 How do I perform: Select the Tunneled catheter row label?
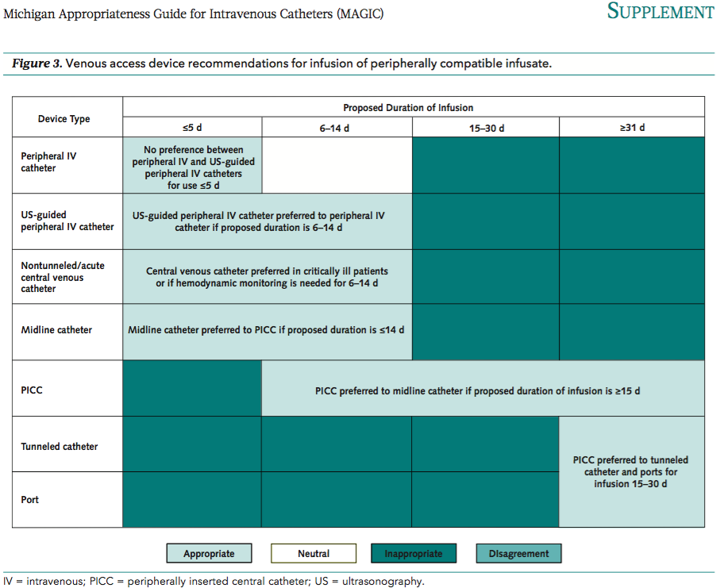(x=60, y=447)
